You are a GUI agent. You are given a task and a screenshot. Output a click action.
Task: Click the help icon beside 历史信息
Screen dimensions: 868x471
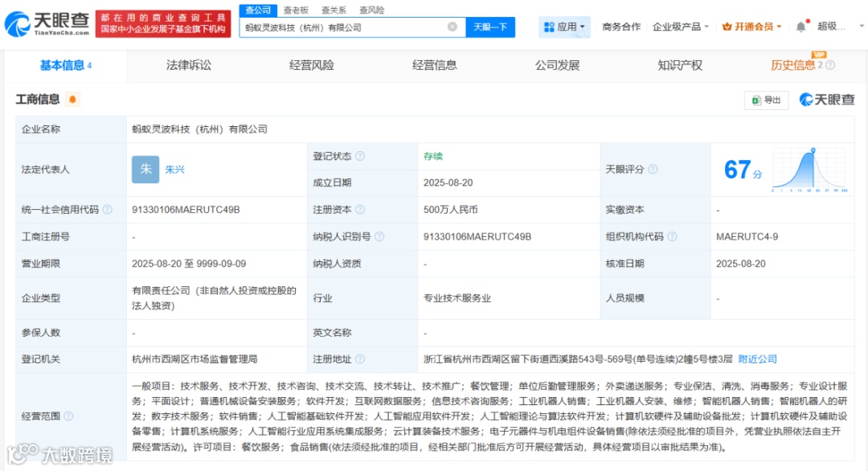pos(830,65)
